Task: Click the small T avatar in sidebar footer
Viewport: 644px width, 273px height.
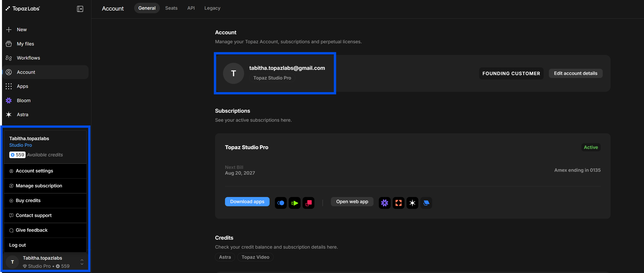Action: coord(12,262)
